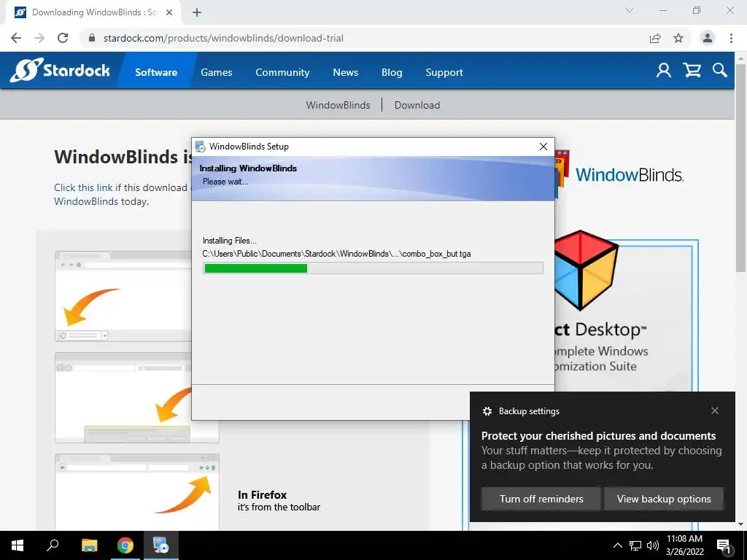Open the taskbar clock and date
The height and width of the screenshot is (560, 747).
pos(684,545)
